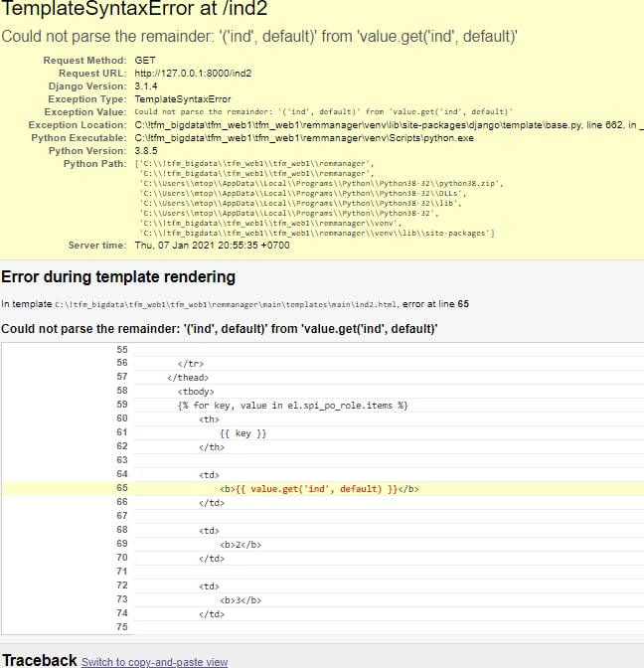Click the '<b>3</b>' code on line 73
This screenshot has height=668, width=644.
(241, 600)
